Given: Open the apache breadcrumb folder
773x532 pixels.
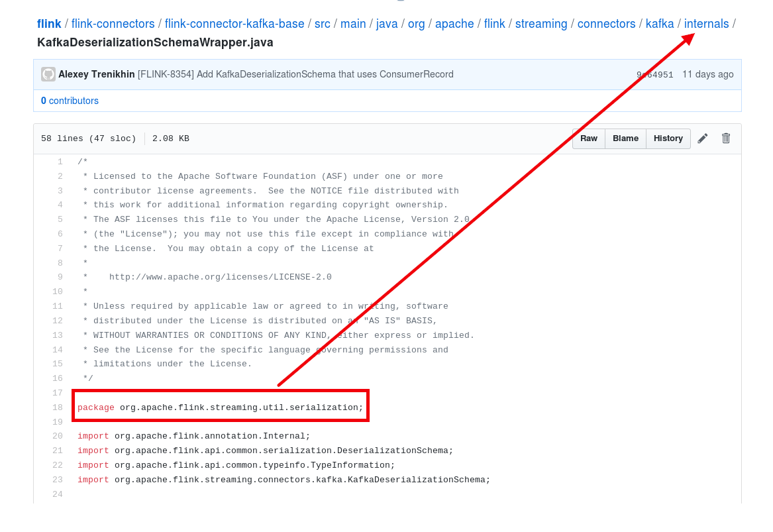Looking at the screenshot, I should (454, 24).
